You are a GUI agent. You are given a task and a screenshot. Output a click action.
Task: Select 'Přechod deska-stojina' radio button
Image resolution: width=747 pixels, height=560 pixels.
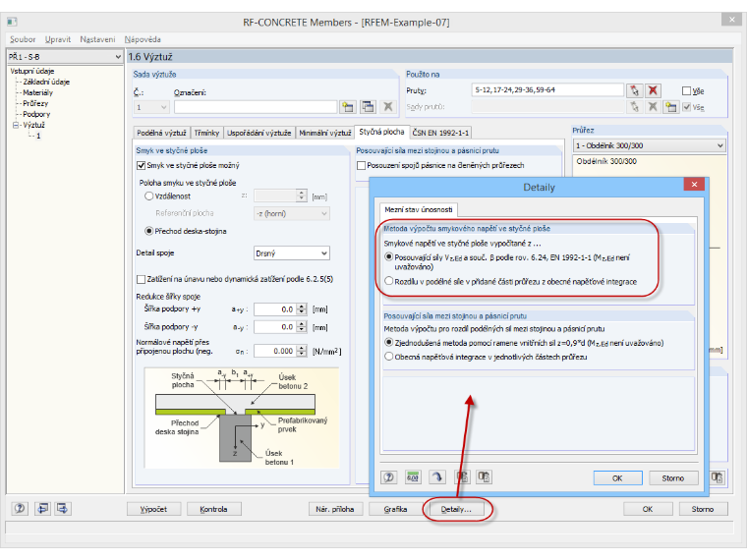(148, 231)
